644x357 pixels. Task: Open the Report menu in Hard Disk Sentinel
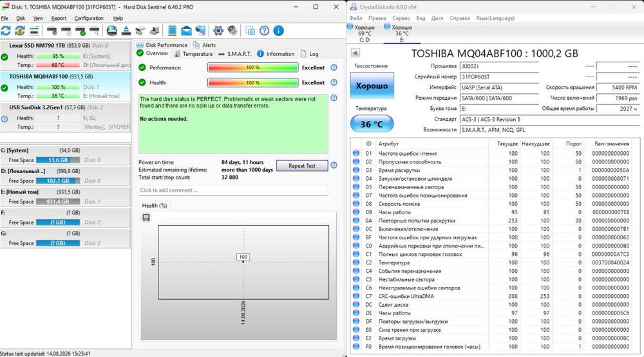59,19
